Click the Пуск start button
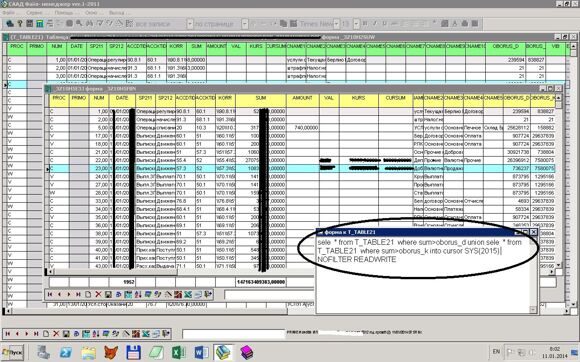 13,352
